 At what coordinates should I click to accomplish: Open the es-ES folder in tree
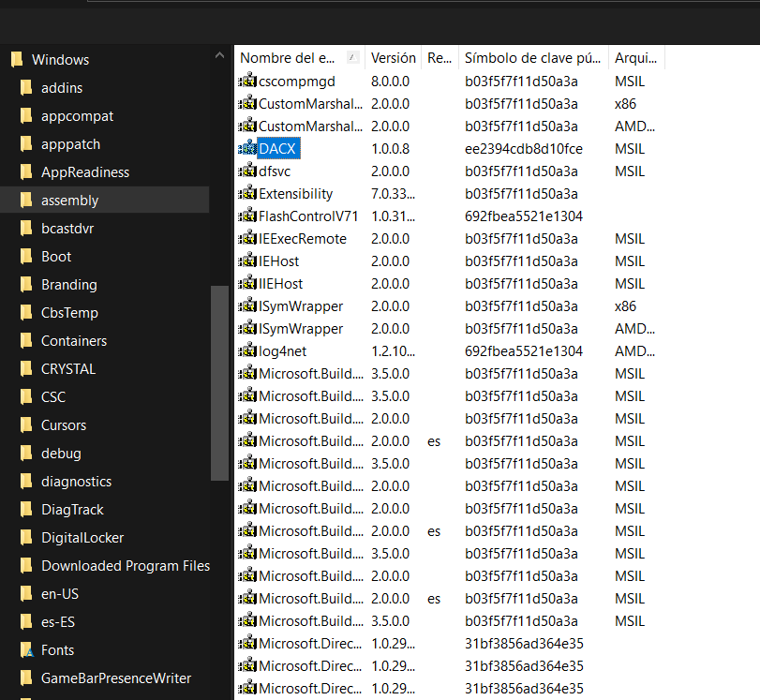58,622
